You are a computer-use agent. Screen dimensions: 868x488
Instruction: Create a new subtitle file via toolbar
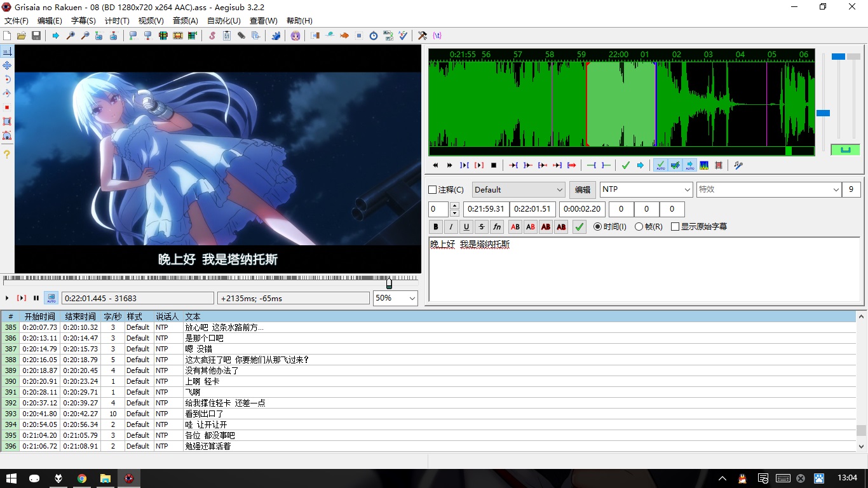tap(7, 36)
